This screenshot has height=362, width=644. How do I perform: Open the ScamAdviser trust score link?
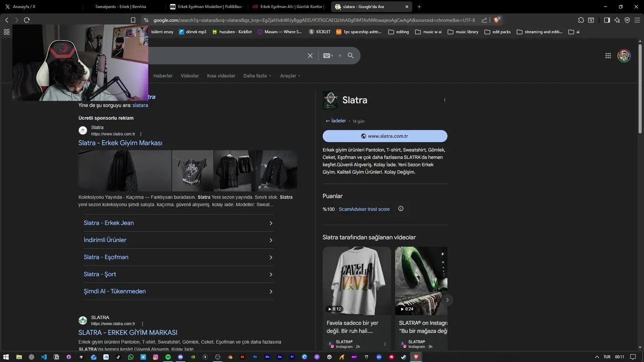tap(364, 209)
